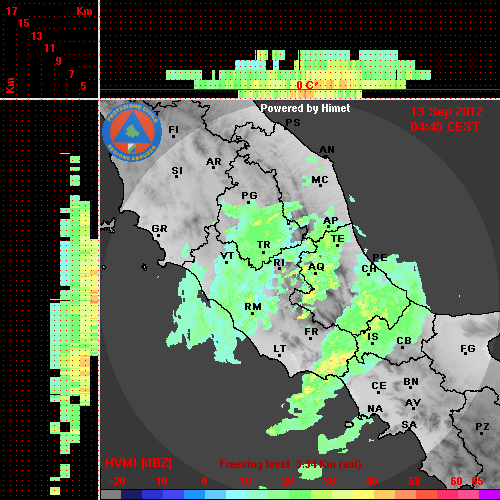500x500 pixels.
Task: Click the AV city label
Action: pyautogui.click(x=413, y=403)
